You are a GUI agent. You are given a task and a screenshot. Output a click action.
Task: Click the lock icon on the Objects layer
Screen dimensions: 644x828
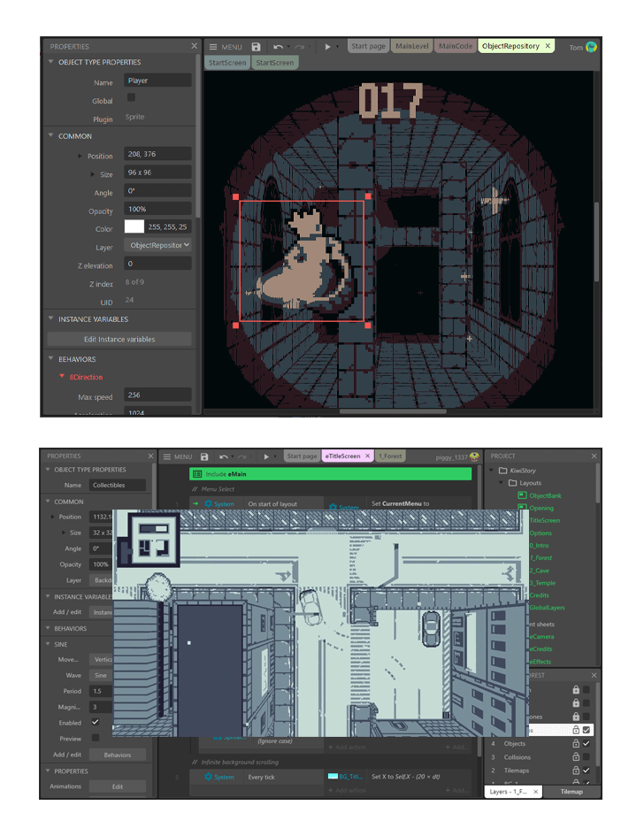576,743
